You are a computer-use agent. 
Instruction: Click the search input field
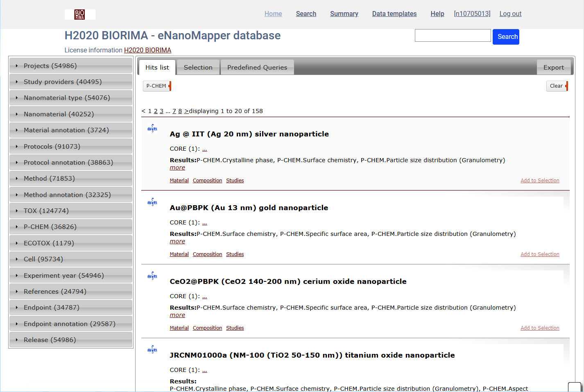click(x=453, y=35)
